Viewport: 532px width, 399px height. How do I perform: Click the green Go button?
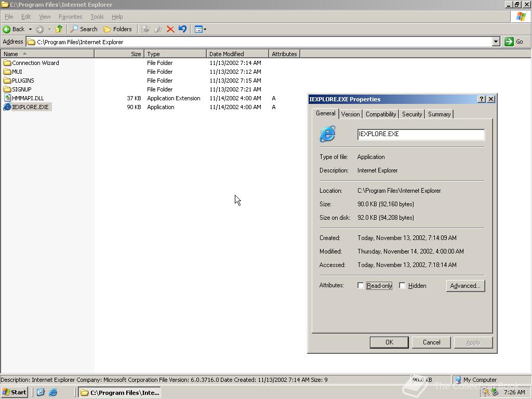point(514,42)
